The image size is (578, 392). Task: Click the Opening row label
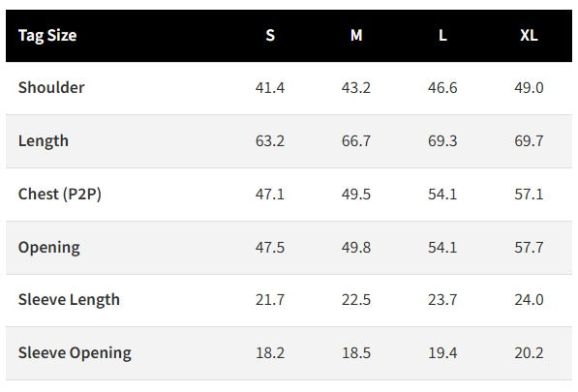49,248
